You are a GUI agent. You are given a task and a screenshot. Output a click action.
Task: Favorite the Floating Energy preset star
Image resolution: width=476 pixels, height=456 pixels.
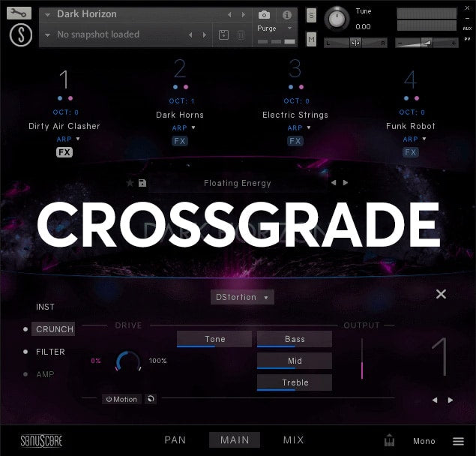coord(130,182)
